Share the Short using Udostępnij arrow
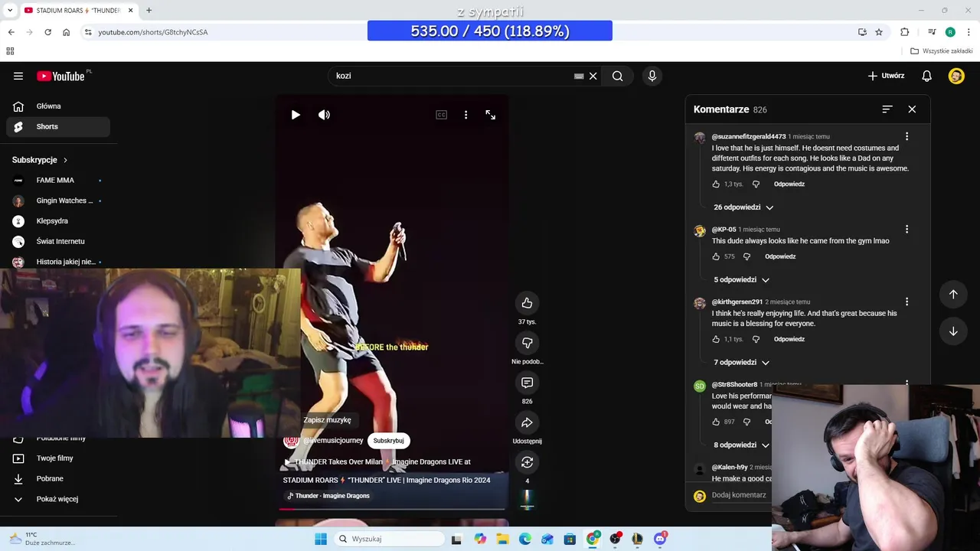The width and height of the screenshot is (980, 551). 527,422
